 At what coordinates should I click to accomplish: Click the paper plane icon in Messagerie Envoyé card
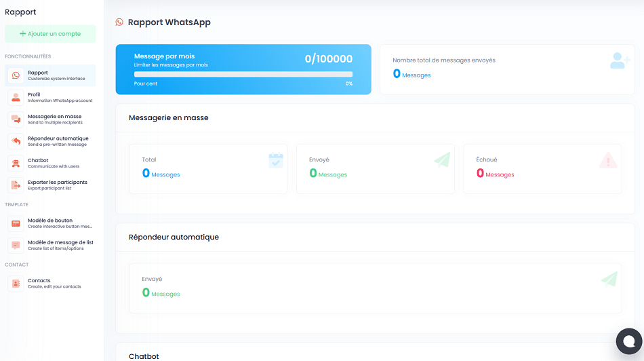coord(443,159)
